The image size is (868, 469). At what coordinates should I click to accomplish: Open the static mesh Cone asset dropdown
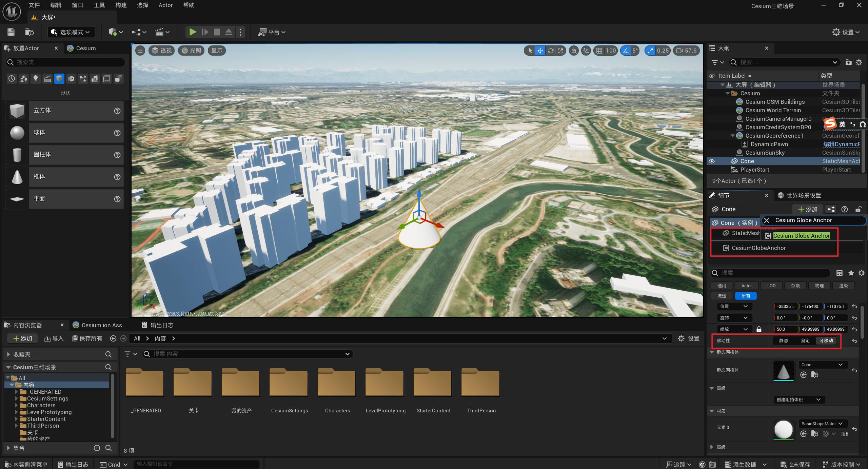click(x=822, y=365)
